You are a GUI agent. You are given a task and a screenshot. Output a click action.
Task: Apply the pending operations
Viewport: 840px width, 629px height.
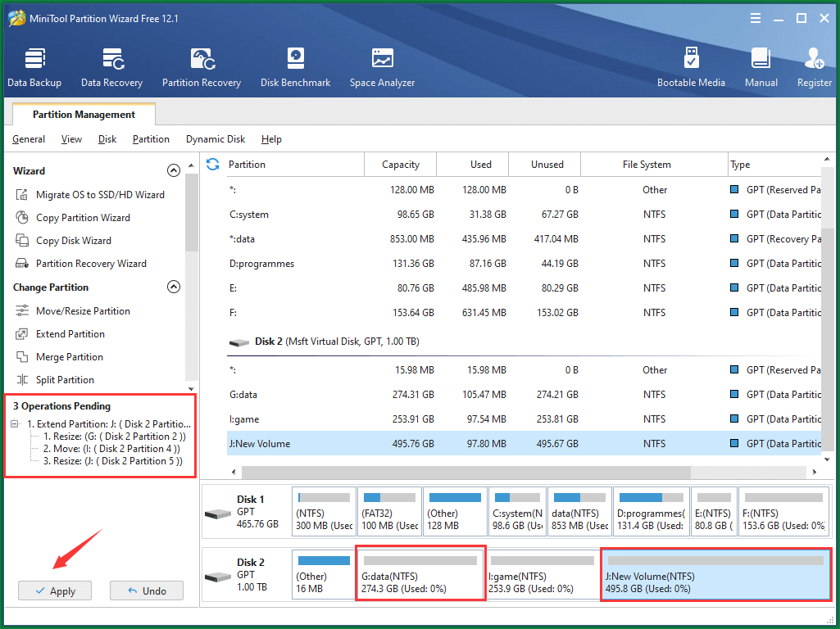tap(55, 591)
